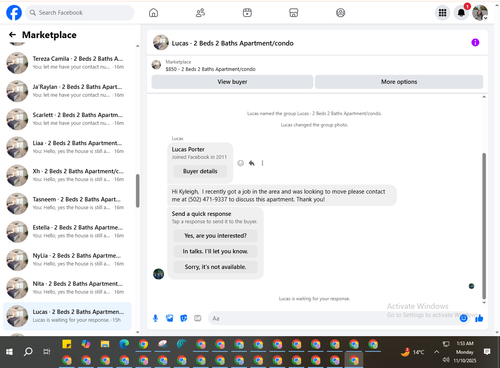The height and width of the screenshot is (368, 500).
Task: Open Estella conversation
Action: [x=67, y=231]
